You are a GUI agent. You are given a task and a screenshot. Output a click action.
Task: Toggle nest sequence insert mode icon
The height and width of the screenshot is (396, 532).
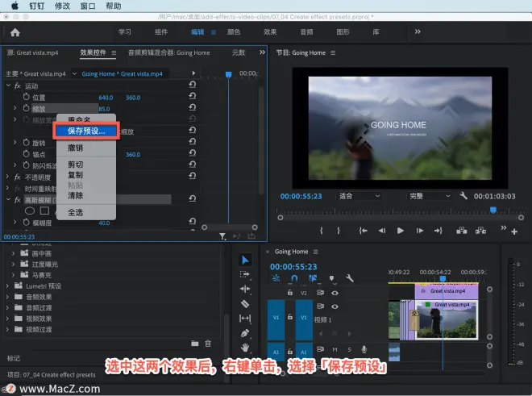(276, 278)
